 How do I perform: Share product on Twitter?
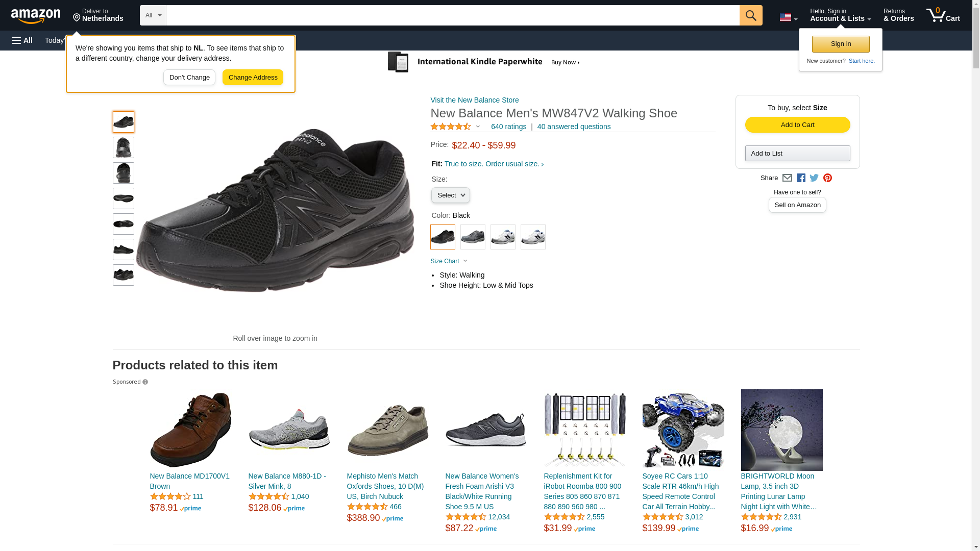814,178
